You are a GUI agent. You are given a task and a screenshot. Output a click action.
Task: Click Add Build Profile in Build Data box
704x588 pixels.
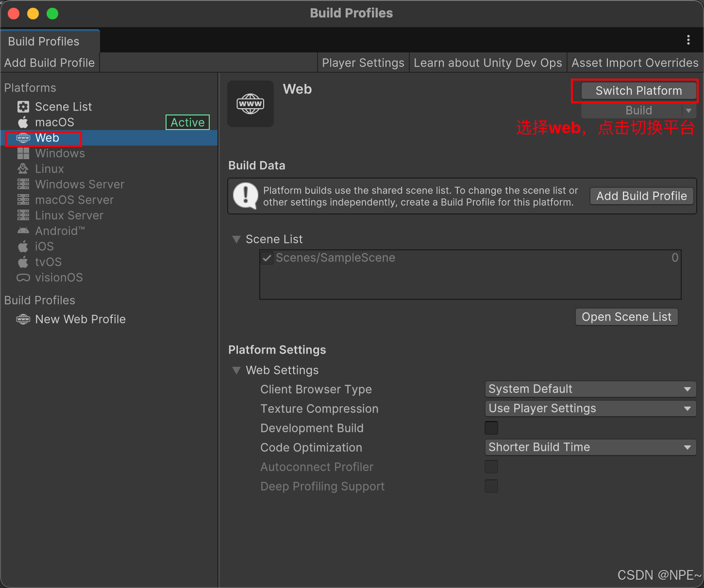click(x=642, y=196)
